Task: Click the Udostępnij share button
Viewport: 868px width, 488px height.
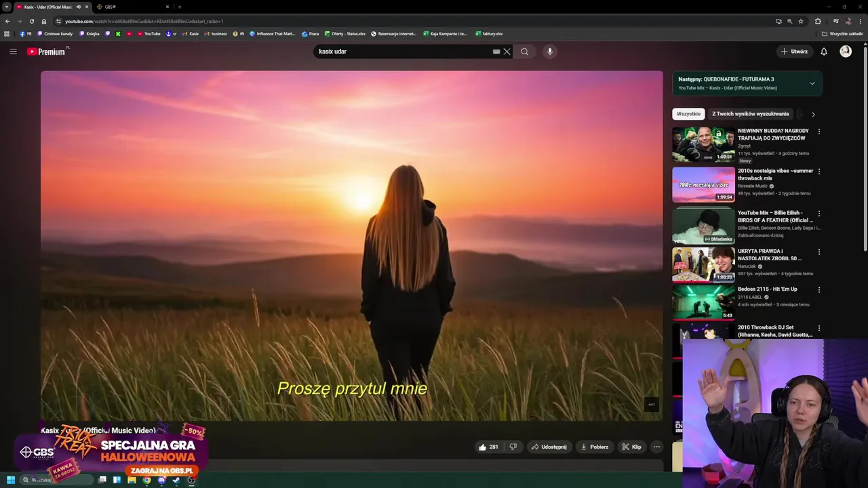Action: coord(549,447)
